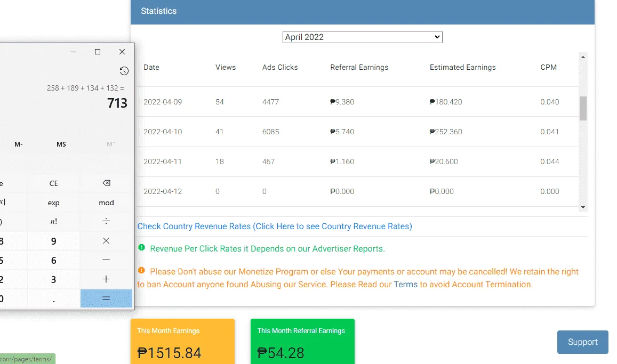Click the ₱9.380 referral earnings value

point(342,102)
